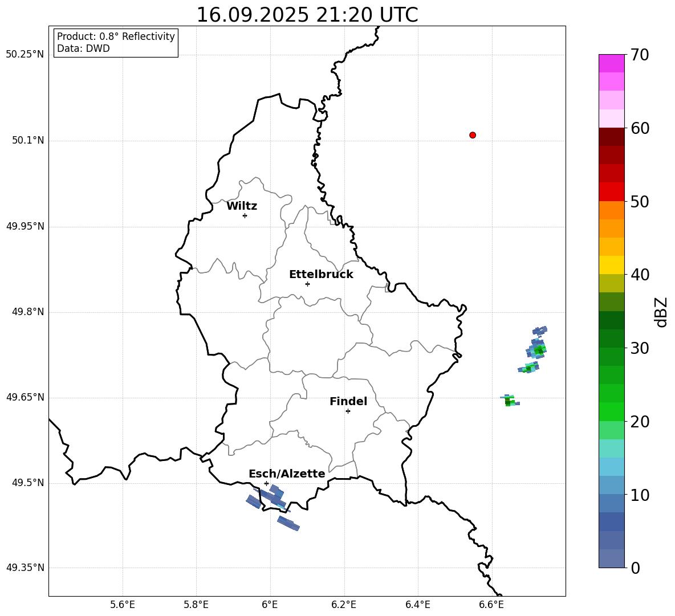Click the colorbar tick label '60'
675x616 pixels.
tap(640, 128)
